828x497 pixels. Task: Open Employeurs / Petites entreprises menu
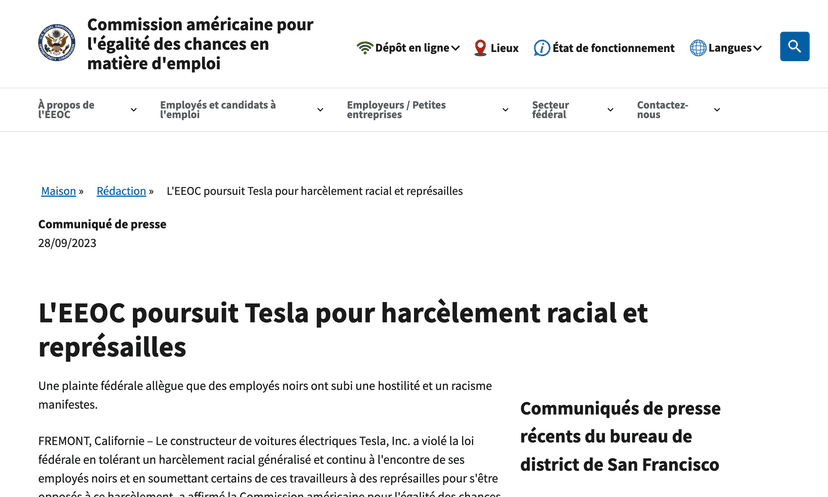pos(396,109)
